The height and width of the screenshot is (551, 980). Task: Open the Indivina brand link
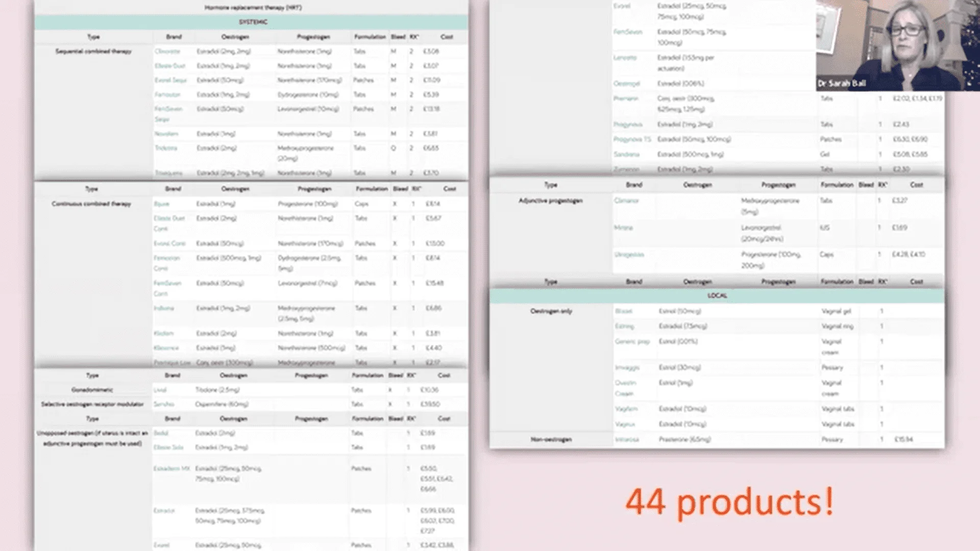point(164,308)
